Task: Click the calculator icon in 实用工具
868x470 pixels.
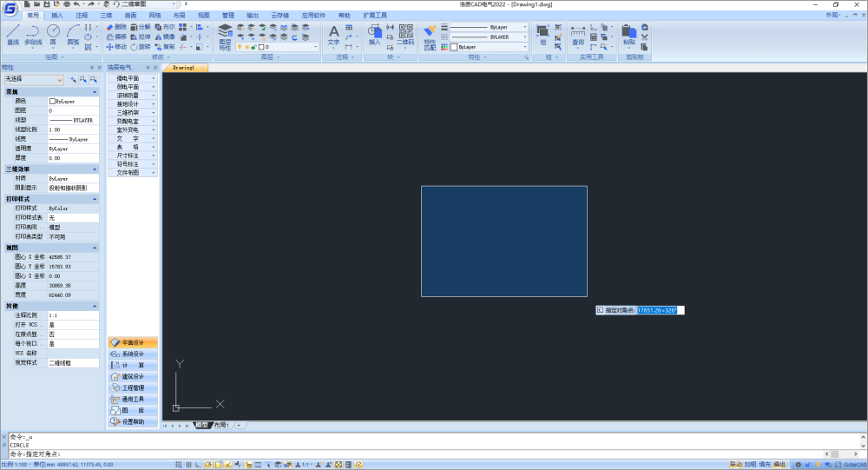Action: click(594, 37)
